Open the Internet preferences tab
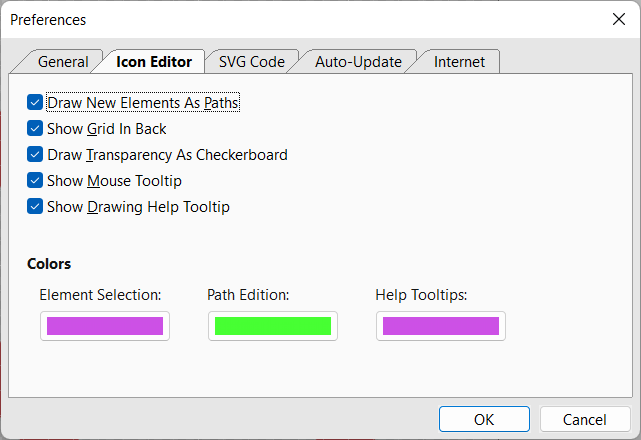 (460, 62)
